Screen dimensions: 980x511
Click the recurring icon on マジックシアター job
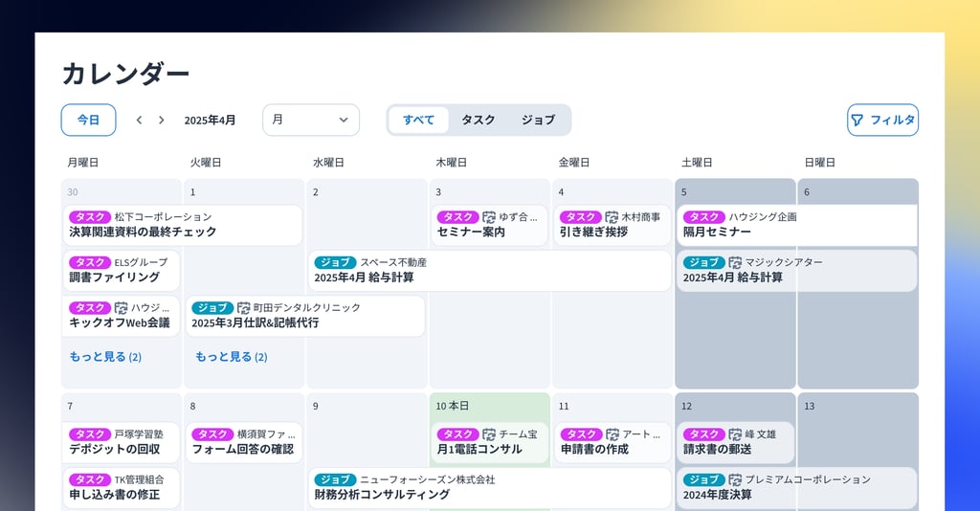[735, 262]
